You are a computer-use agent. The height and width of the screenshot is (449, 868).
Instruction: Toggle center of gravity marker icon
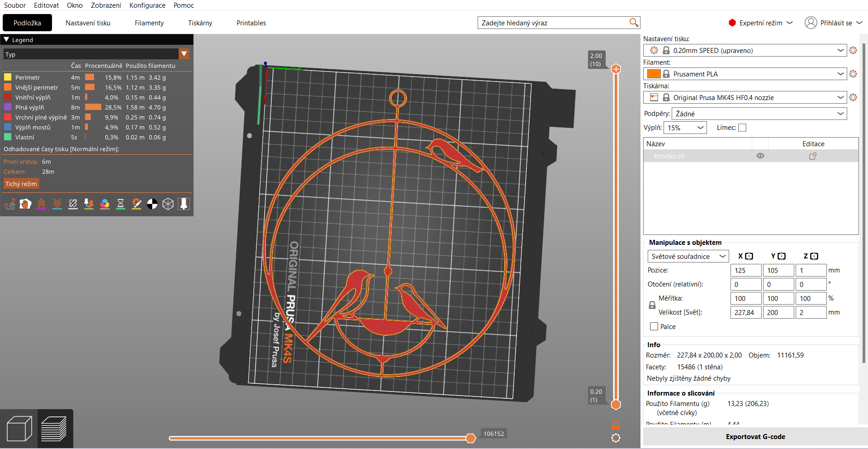click(152, 204)
